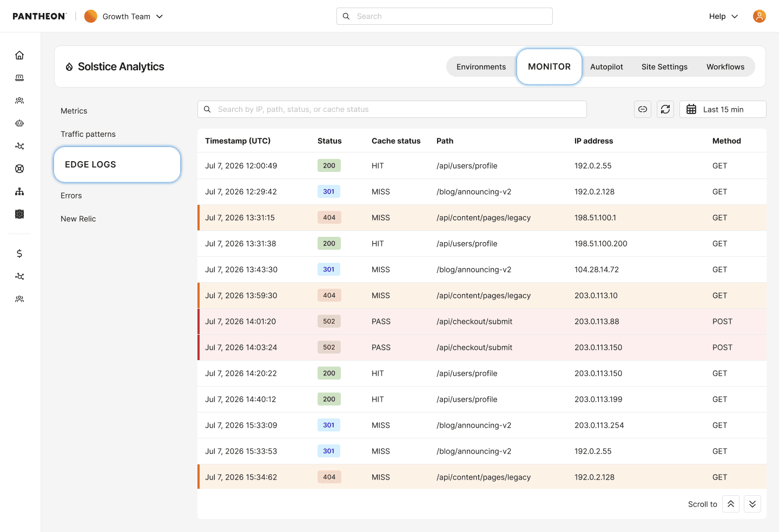The width and height of the screenshot is (779, 532).
Task: Open the Workflows tab
Action: [725, 66]
